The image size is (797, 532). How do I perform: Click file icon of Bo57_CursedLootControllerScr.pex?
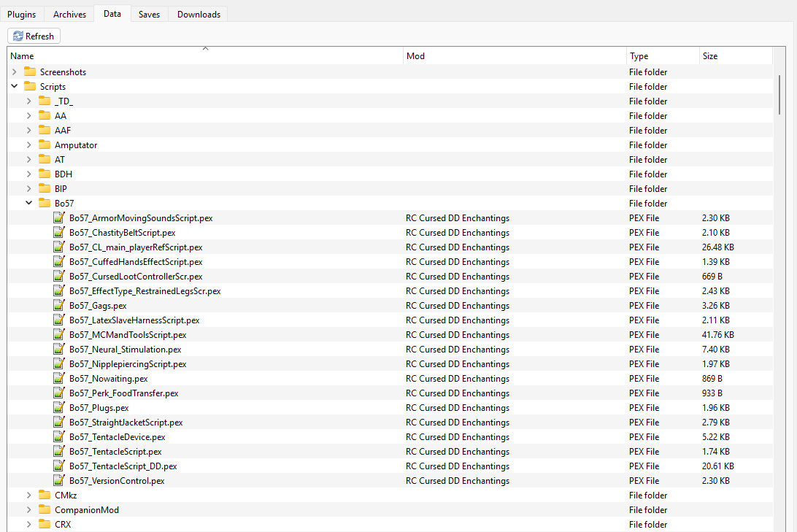59,276
